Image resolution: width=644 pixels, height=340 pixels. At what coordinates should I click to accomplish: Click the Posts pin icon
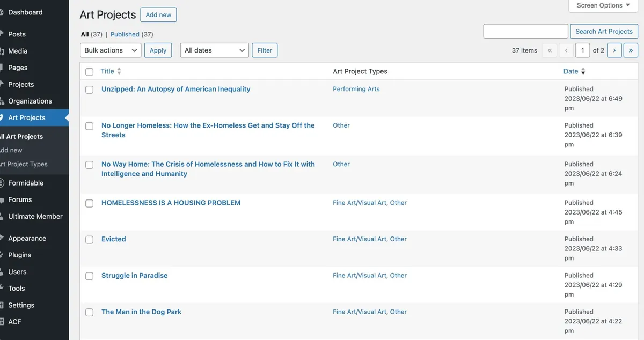coord(2,34)
